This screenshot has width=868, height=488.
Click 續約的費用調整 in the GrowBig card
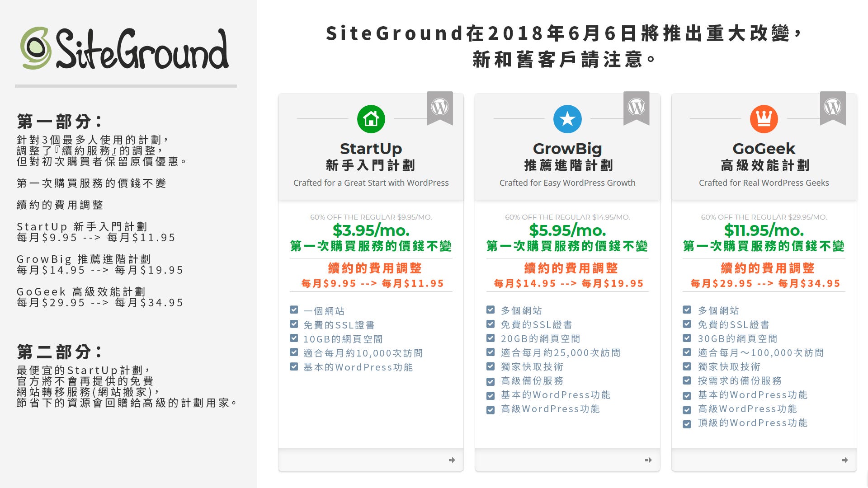571,268
